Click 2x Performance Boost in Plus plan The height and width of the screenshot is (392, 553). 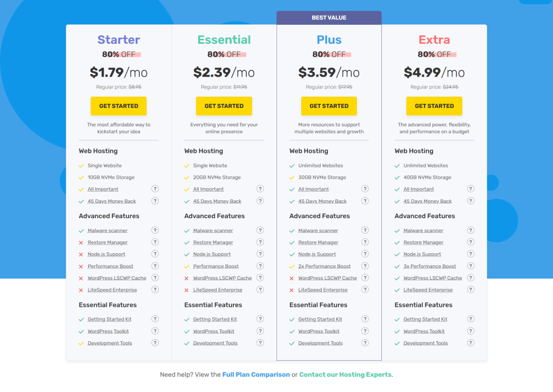pyautogui.click(x=325, y=266)
